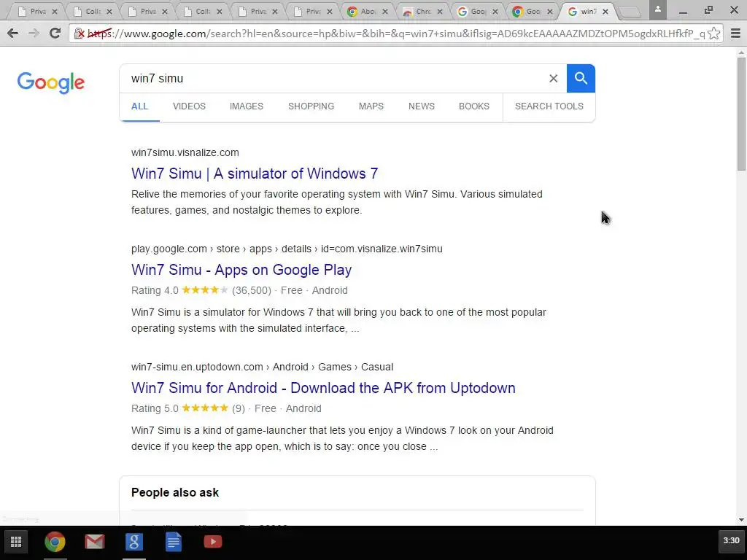747x560 pixels.
Task: Click the vertical scrollbar thumb
Action: (x=741, y=113)
